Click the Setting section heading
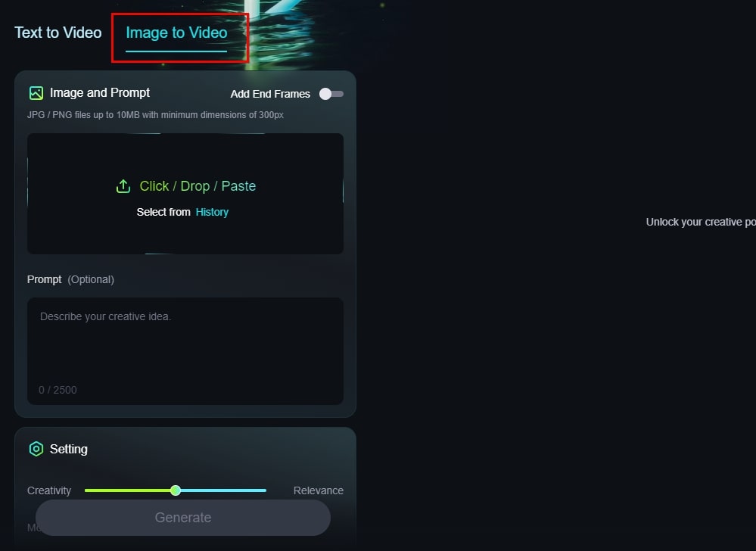756x551 pixels. [68, 449]
